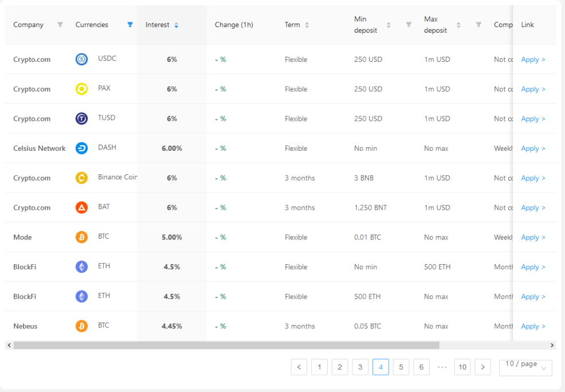Click the BAT coin icon

tap(81, 207)
